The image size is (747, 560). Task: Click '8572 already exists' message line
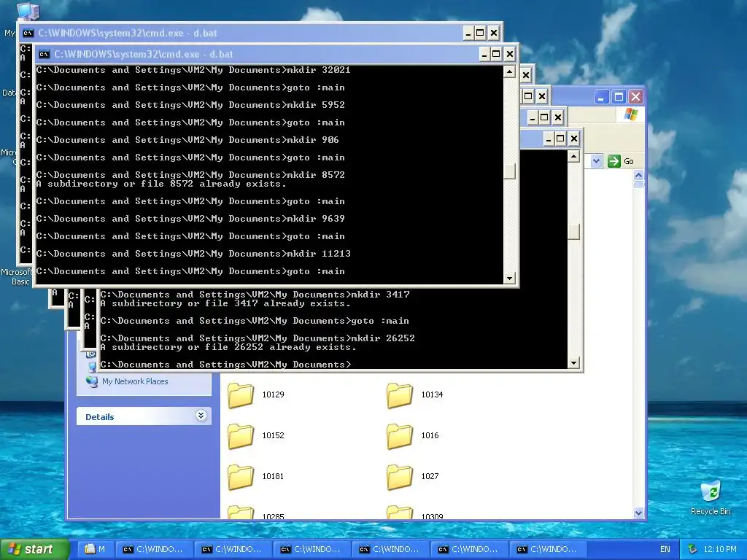[161, 184]
